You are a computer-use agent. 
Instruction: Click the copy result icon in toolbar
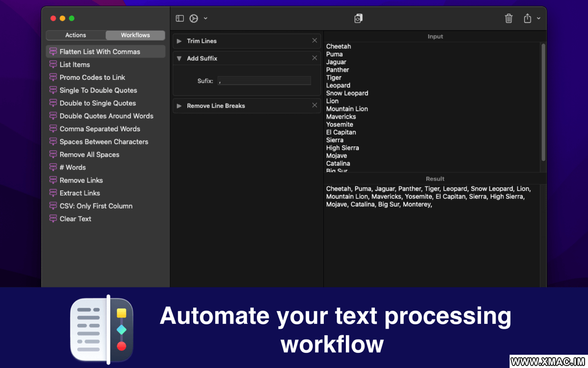[x=359, y=19]
